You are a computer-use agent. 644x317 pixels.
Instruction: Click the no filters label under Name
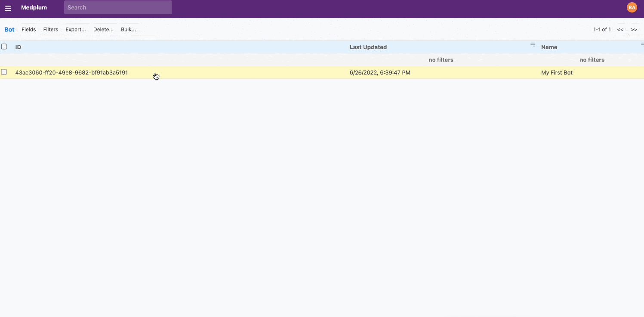(592, 59)
